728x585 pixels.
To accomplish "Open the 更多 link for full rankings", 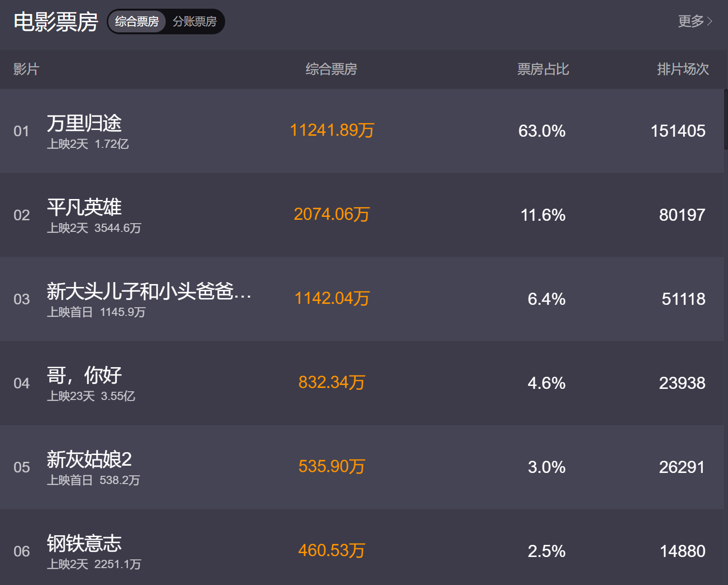I will coord(691,21).
